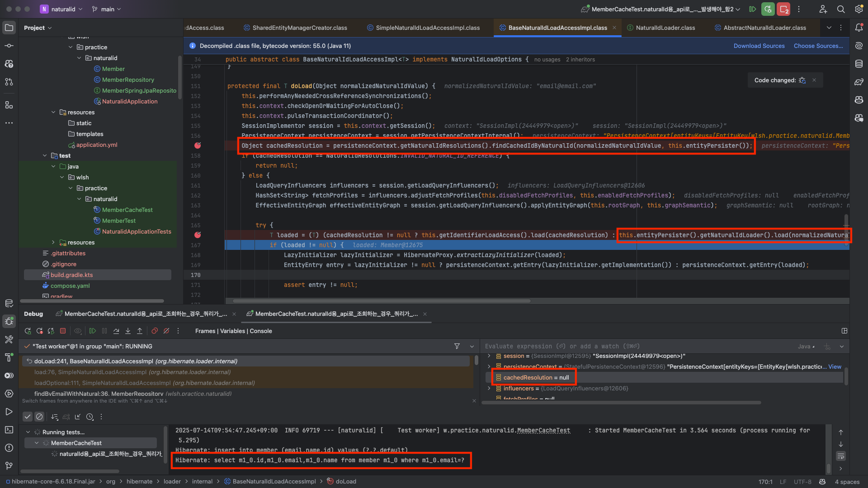Viewport: 868px width, 488px height.
Task: Open the Gradle tool window in right sidebar
Action: pyautogui.click(x=859, y=82)
